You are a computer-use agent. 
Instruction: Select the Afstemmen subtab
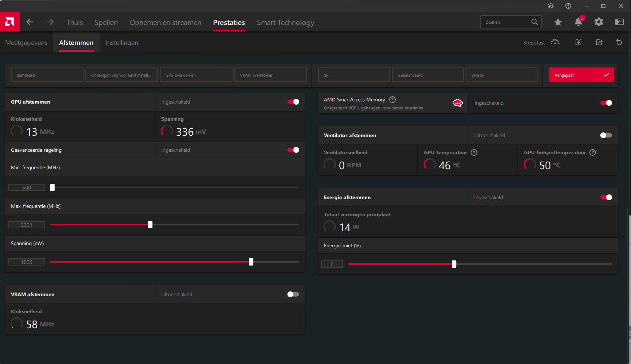click(76, 43)
